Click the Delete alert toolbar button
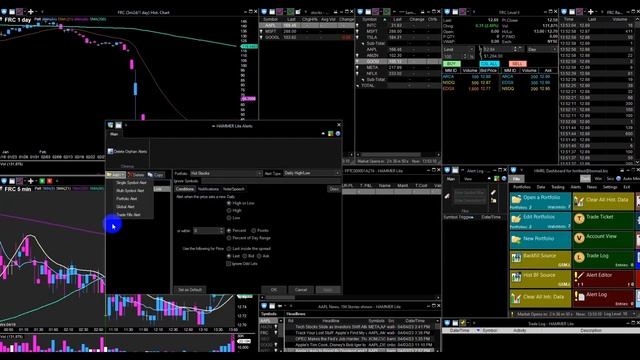The height and width of the screenshot is (360, 640). click(x=136, y=175)
